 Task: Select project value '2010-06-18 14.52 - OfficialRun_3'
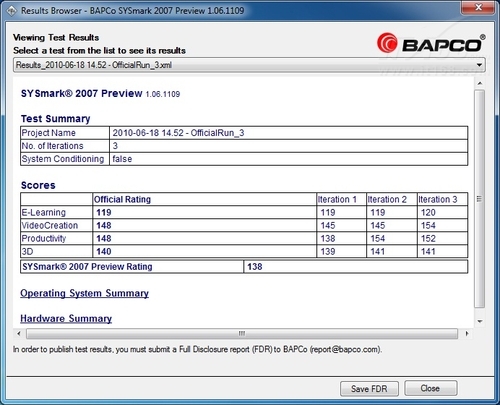point(178,133)
